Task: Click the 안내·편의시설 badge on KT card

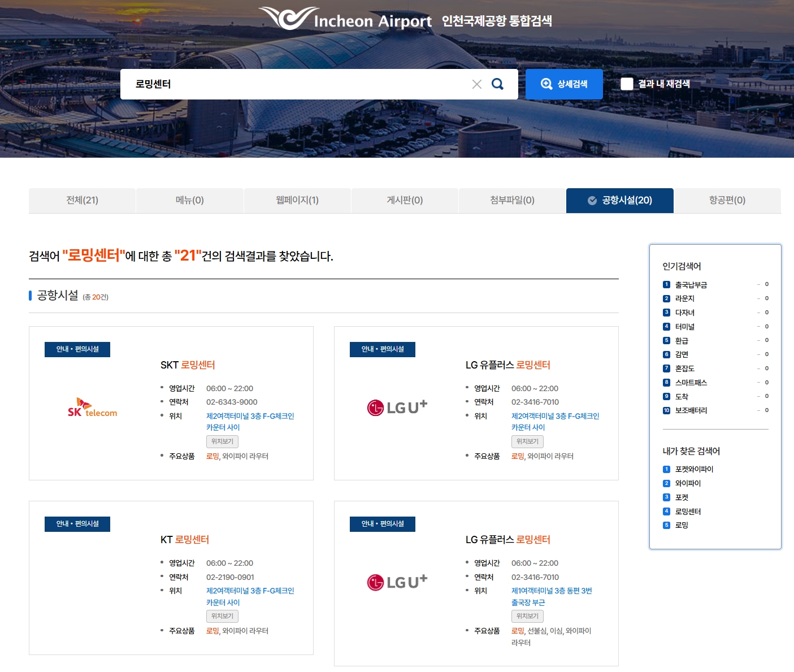Action: tap(77, 524)
